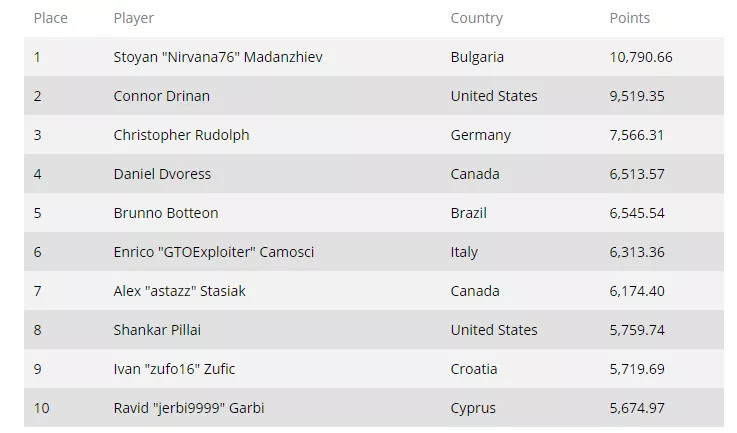Select Ivan "zufo16" Zufic name
This screenshot has width=737, height=433.
(x=174, y=369)
